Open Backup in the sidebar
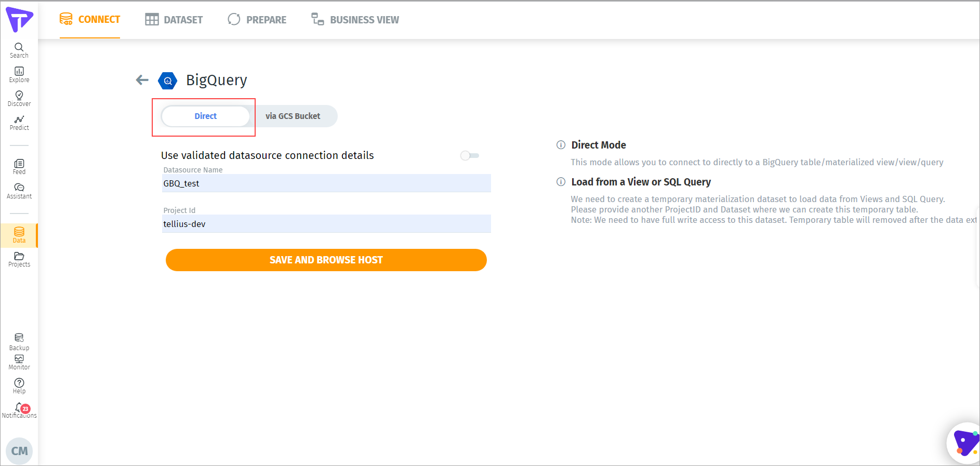 coord(19,342)
